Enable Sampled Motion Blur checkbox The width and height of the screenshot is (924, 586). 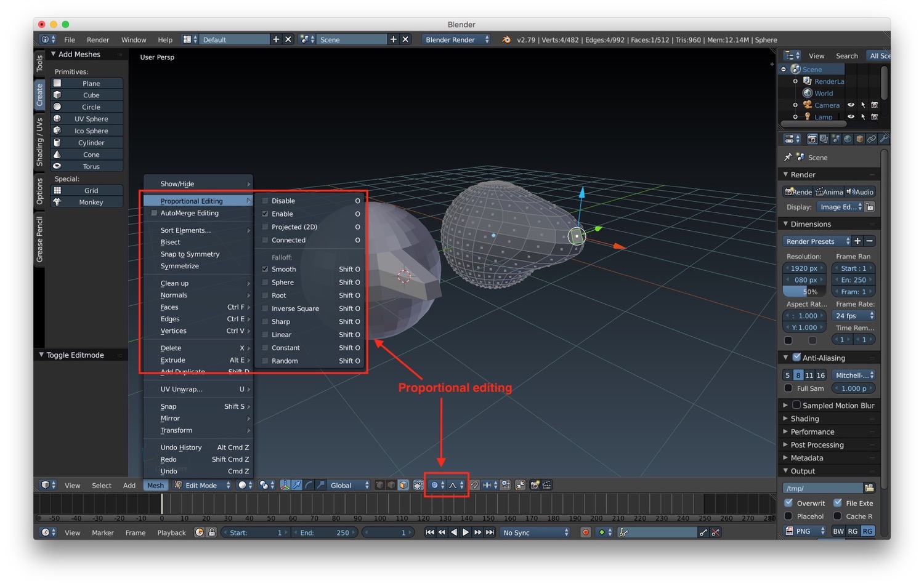(x=796, y=405)
